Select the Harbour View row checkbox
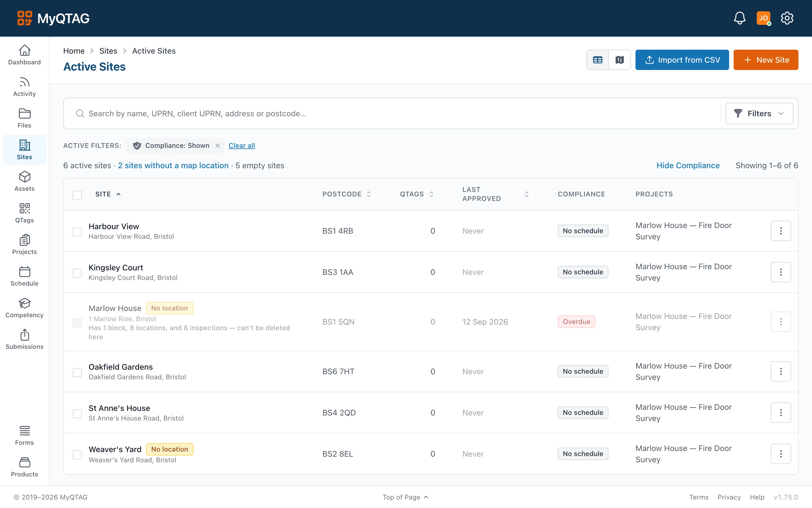This screenshot has width=812, height=508. [77, 232]
